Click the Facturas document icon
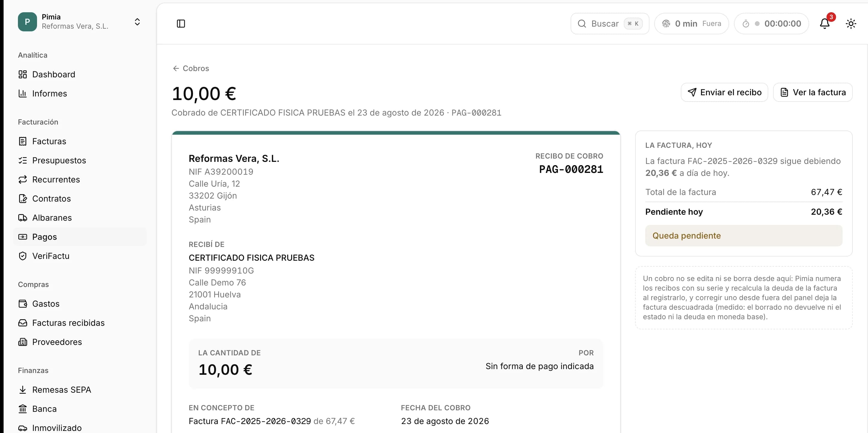 [x=23, y=141]
